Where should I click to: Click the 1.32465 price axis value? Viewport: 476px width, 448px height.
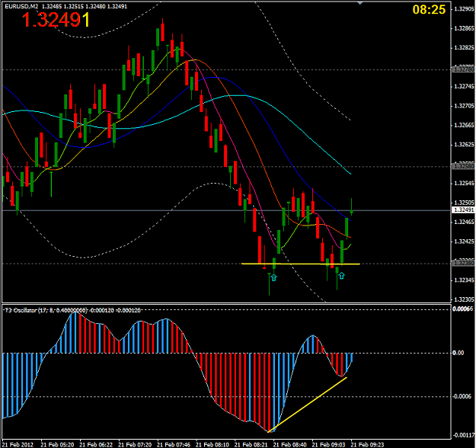point(464,222)
